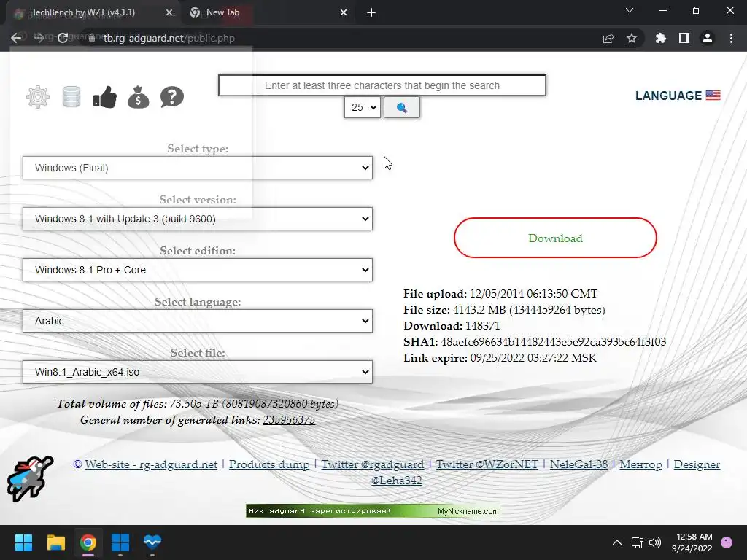Click the masked dog mascot logo
This screenshot has height=560, width=747.
click(30, 478)
